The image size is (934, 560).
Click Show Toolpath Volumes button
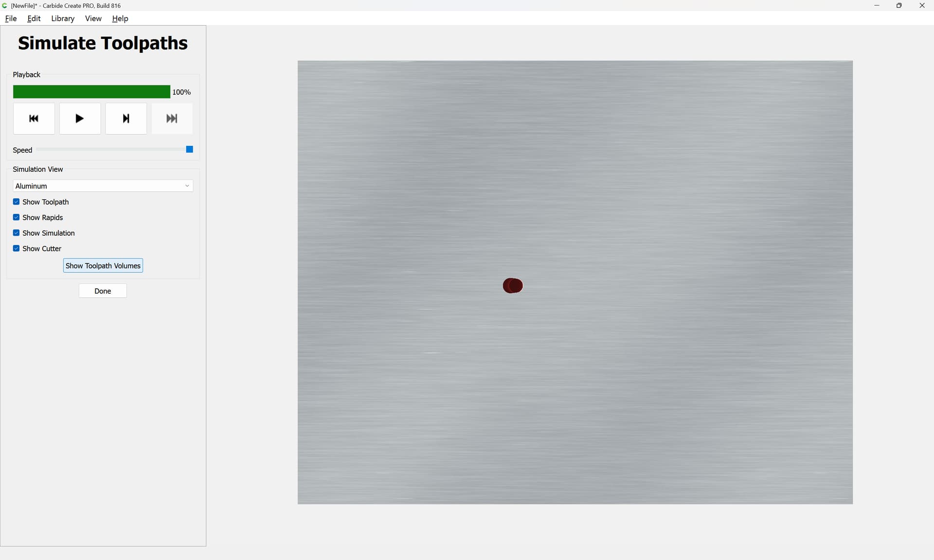[103, 266]
